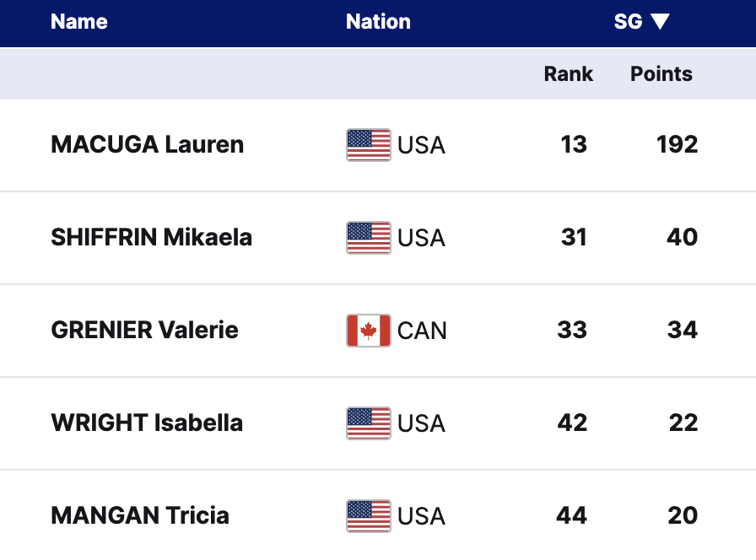Sort by SG using the down arrow
The height and width of the screenshot is (560, 756).
(x=660, y=22)
